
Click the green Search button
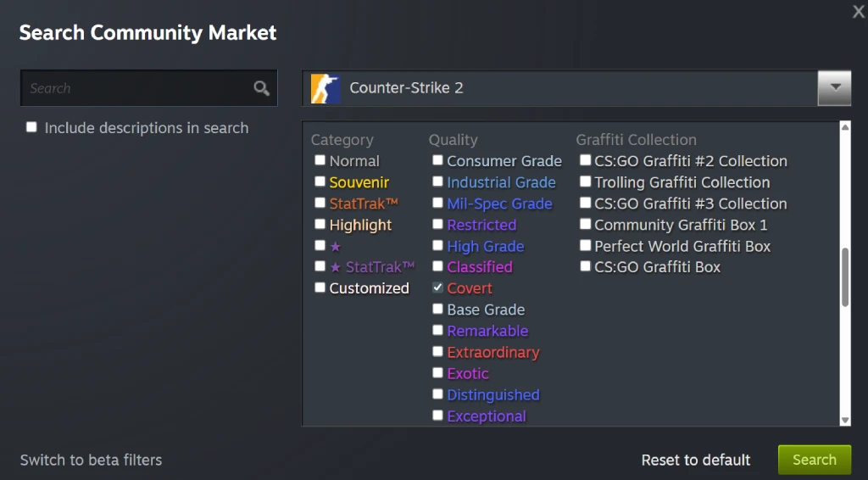click(815, 460)
